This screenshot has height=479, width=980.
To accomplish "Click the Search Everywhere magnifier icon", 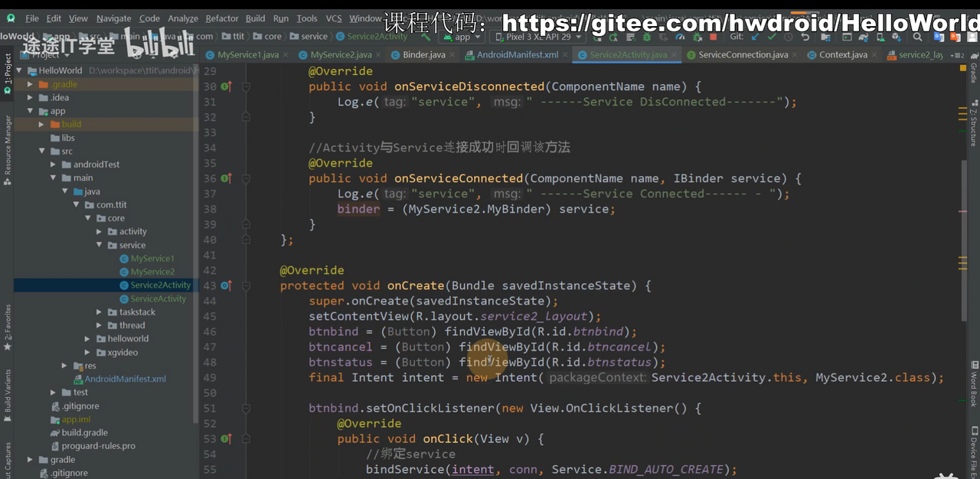I will click(x=917, y=37).
